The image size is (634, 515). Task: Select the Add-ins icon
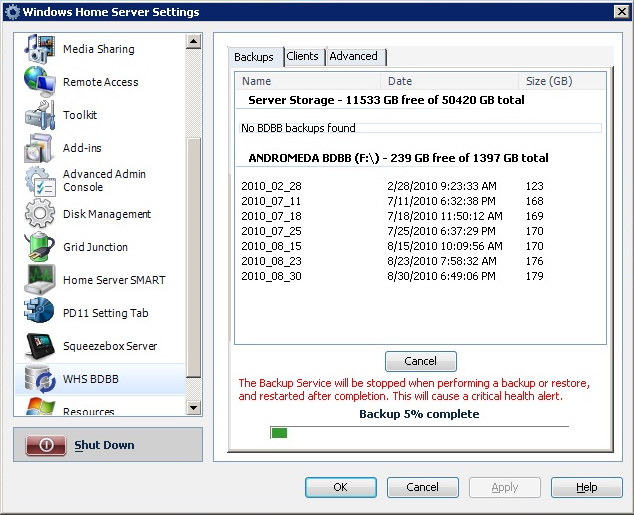click(x=39, y=148)
